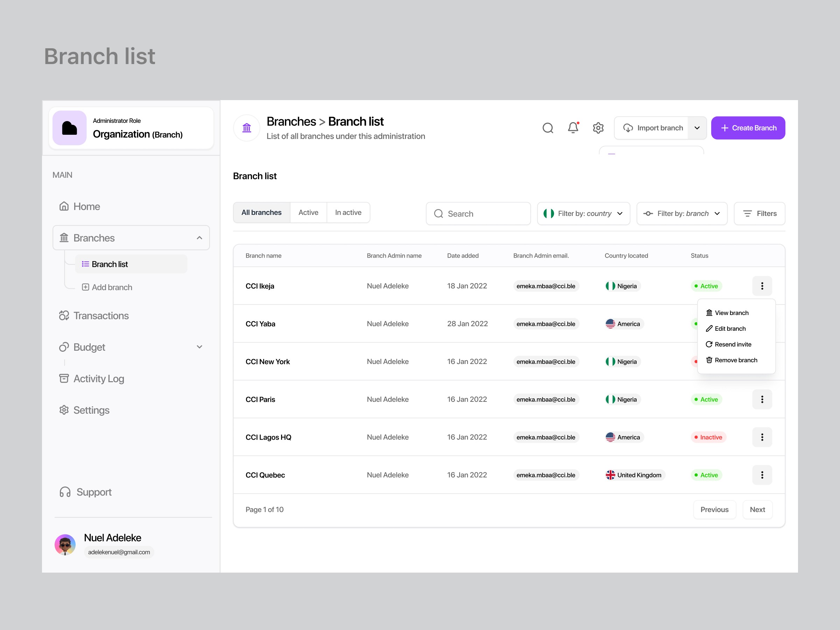Collapse the Branches sidebar section
The image size is (840, 630).
199,238
